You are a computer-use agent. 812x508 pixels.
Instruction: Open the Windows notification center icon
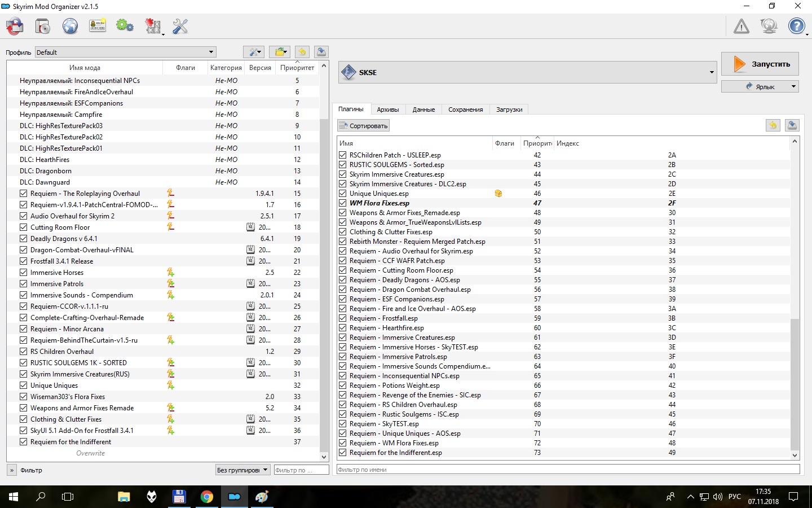pos(793,497)
